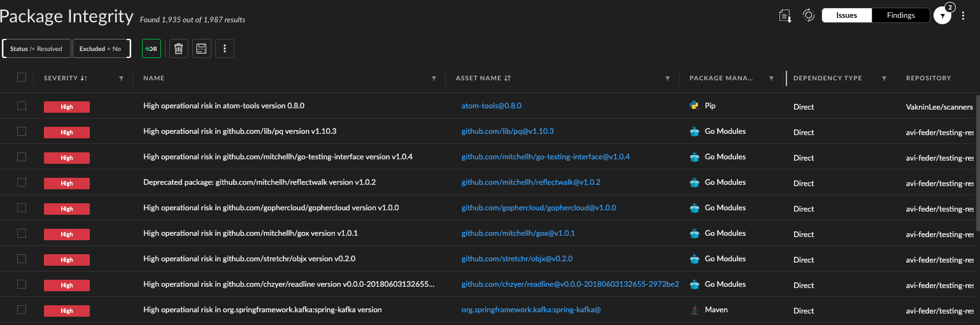Switch to the Issues tab
The width and height of the screenshot is (980, 325).
tap(846, 15)
